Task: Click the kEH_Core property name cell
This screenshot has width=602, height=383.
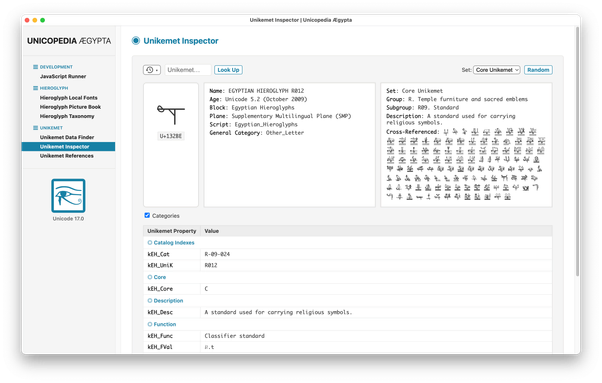Action: [172, 289]
